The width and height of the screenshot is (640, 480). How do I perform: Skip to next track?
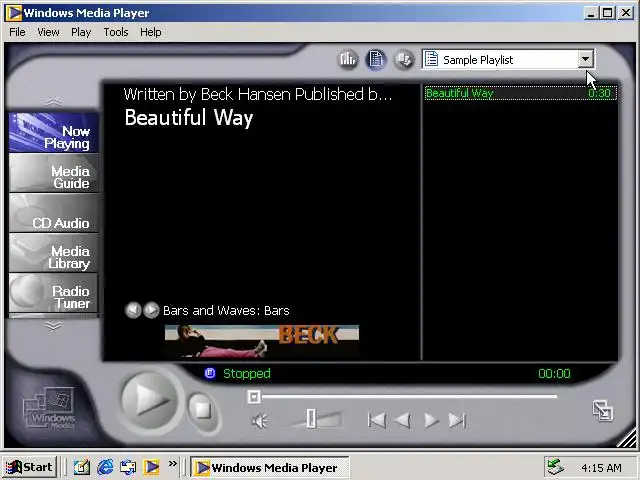tap(457, 420)
